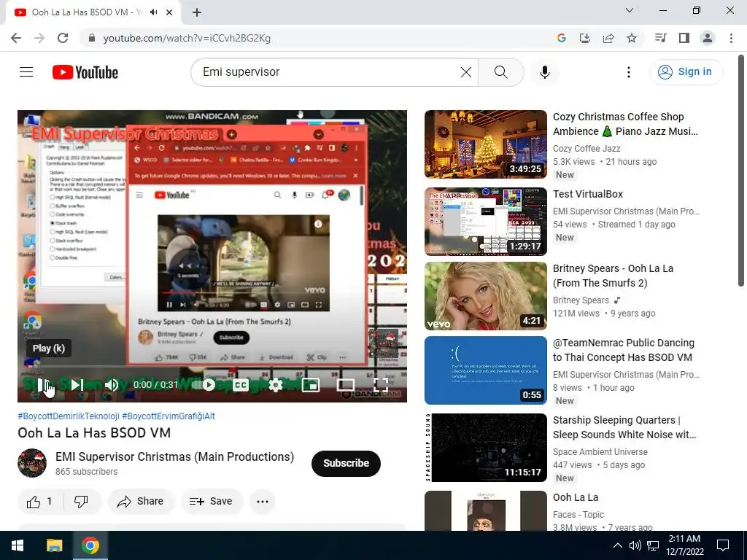Open the Test VirtualBox video title
This screenshot has height=560, width=747.
pos(588,194)
